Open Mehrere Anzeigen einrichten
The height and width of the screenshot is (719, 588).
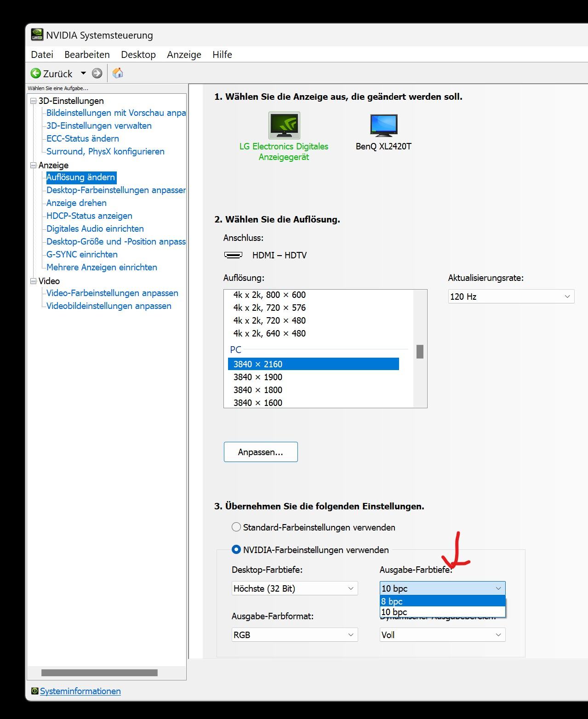(x=102, y=267)
